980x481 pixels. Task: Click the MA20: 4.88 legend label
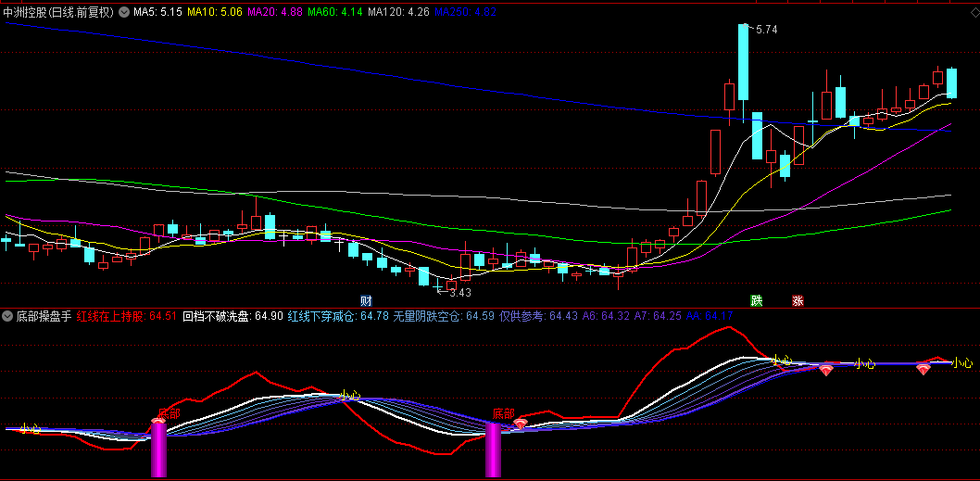275,12
